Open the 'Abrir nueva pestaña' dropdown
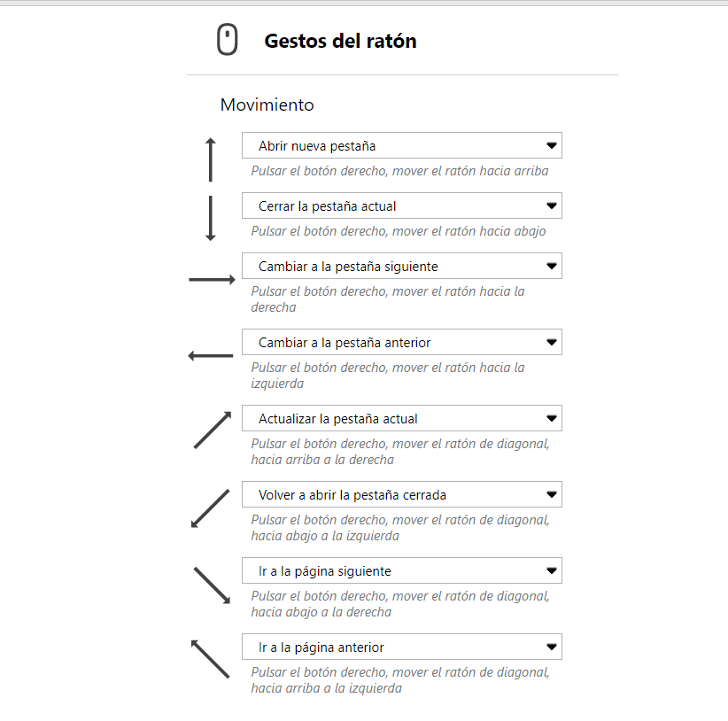The image size is (728, 721). coord(401,145)
